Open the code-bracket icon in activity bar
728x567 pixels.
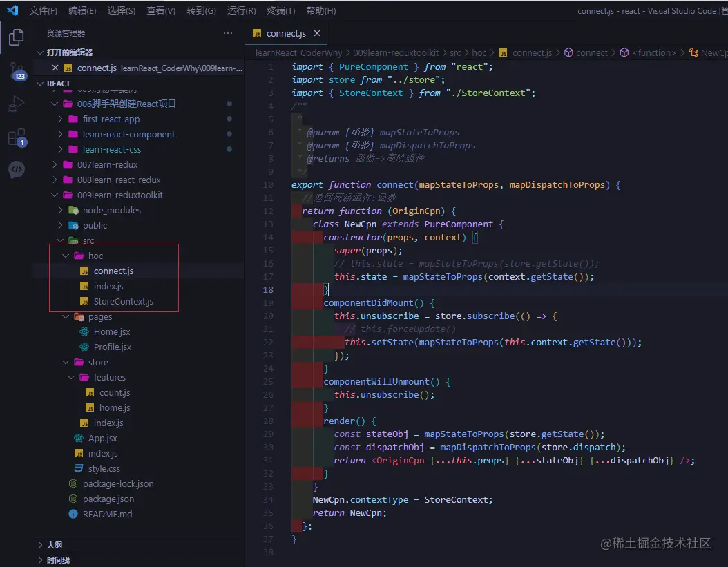(17, 169)
